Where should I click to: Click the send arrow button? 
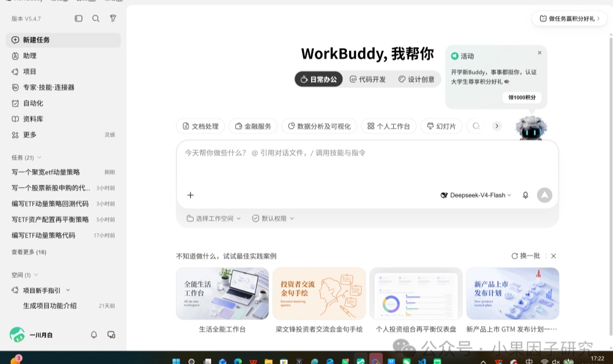coord(544,195)
